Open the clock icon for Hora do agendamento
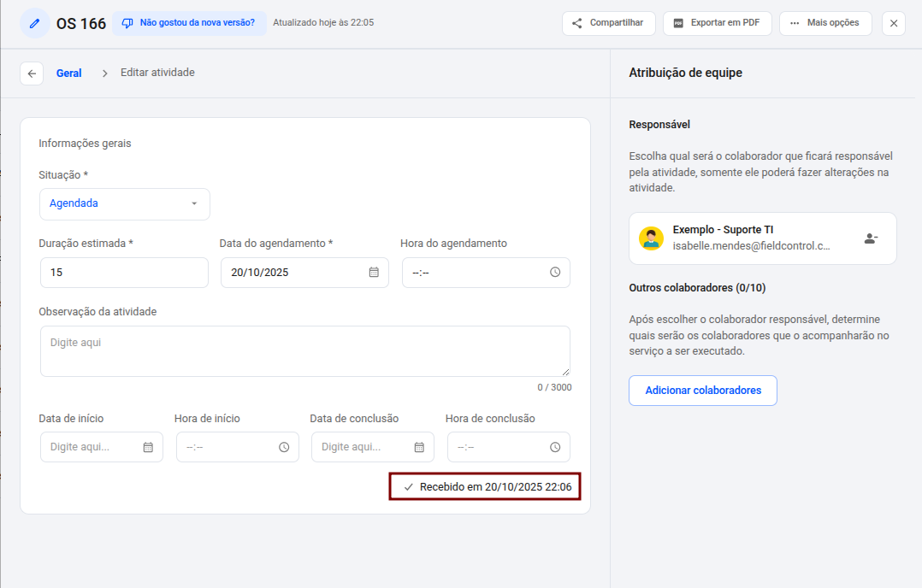 coord(555,272)
